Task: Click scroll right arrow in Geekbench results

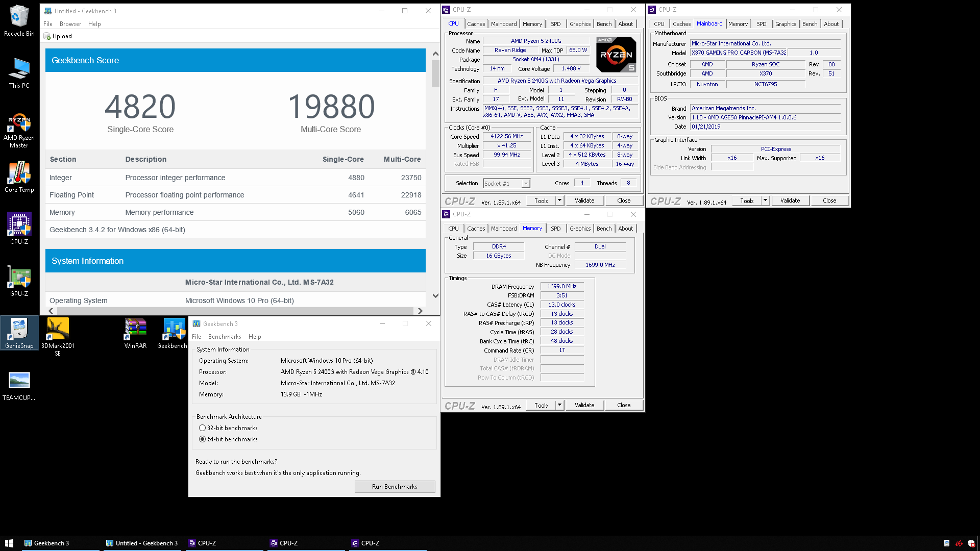Action: [420, 311]
